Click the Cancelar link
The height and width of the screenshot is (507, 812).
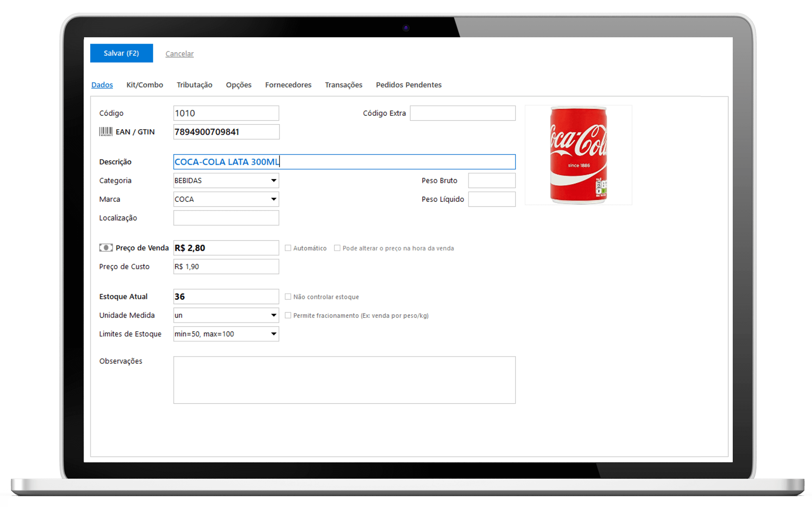(x=180, y=54)
